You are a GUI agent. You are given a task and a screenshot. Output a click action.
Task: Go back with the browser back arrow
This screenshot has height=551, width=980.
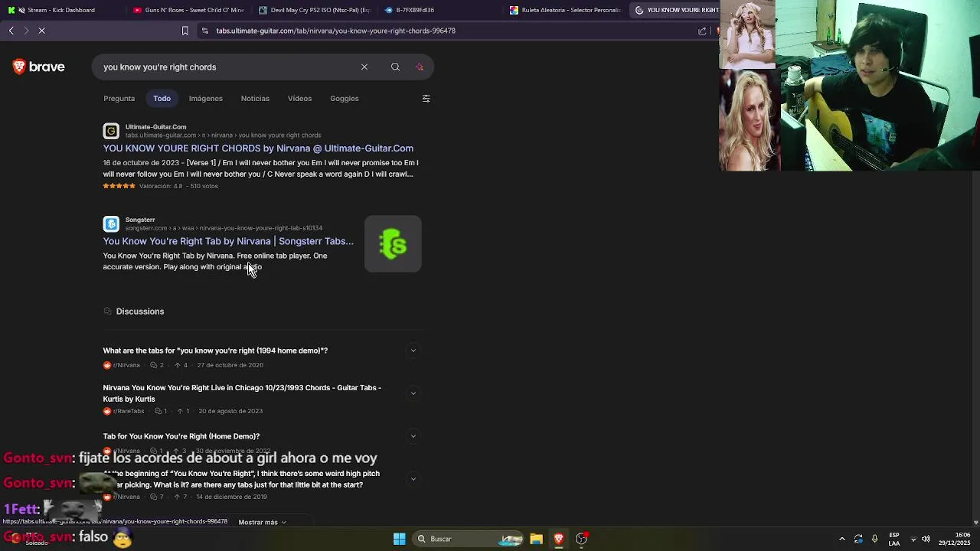click(x=11, y=31)
